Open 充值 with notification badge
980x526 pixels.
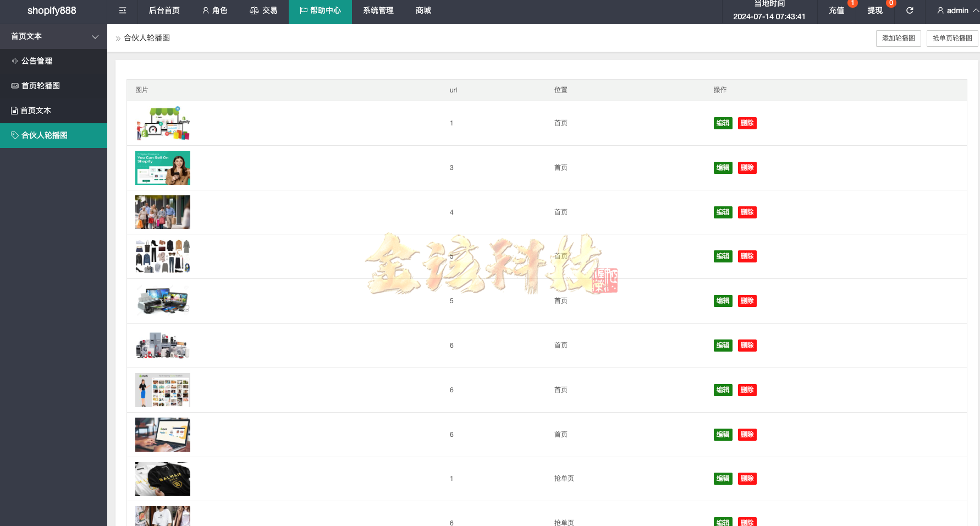[835, 10]
